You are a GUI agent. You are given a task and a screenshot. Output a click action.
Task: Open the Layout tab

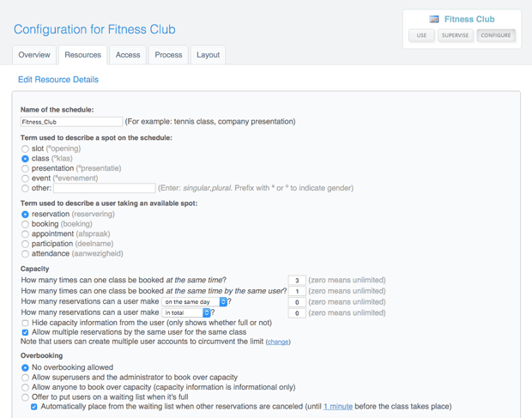click(x=208, y=55)
